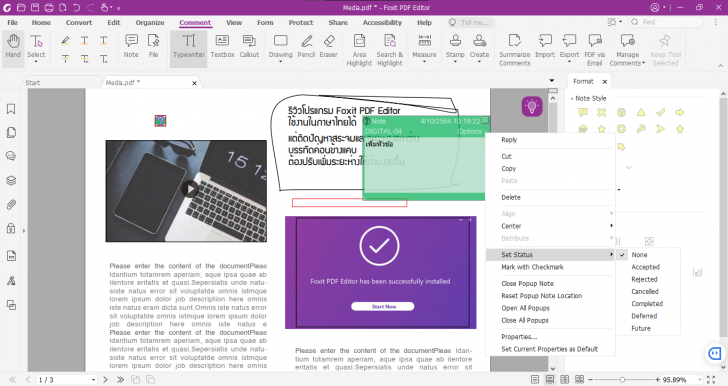This screenshot has height=386, width=728.
Task: Activate the Typewriter tool
Action: click(x=188, y=47)
